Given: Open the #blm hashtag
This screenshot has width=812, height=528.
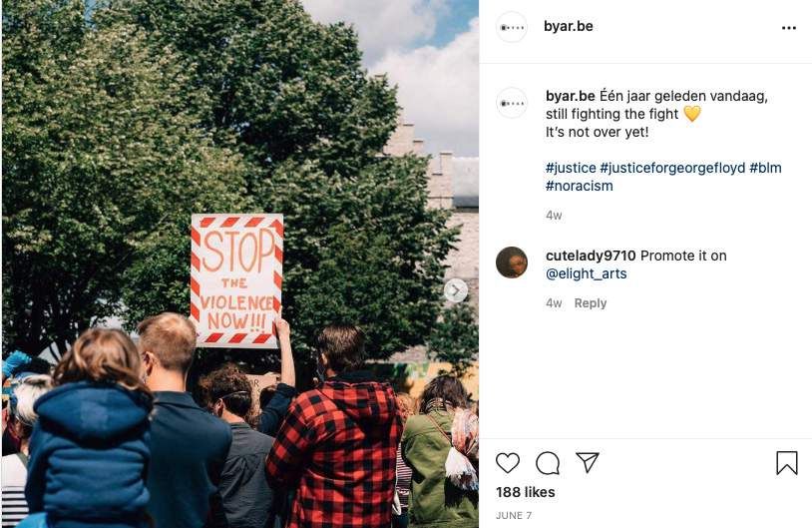Looking at the screenshot, I should (x=765, y=168).
